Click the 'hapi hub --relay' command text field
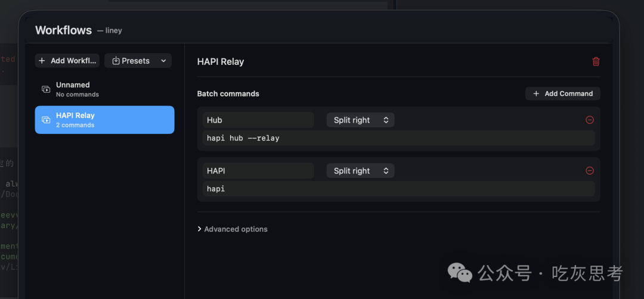644x299 pixels. coord(399,138)
